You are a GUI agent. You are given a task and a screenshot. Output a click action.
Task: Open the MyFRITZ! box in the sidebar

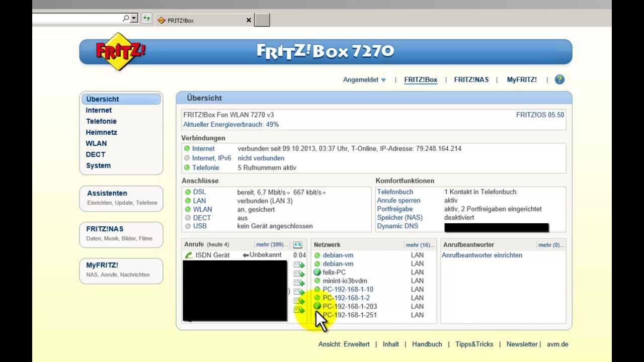[x=121, y=270]
